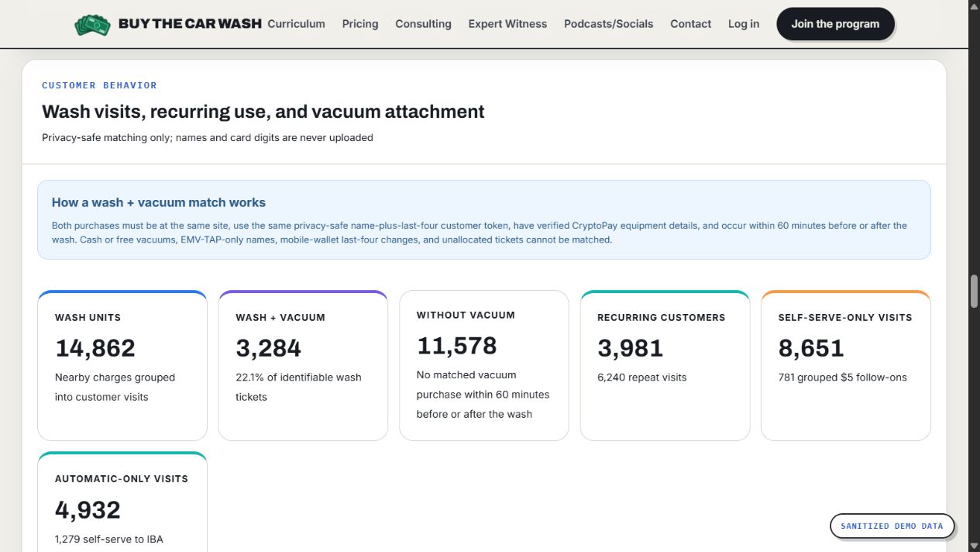The width and height of the screenshot is (980, 552).
Task: Click the page vertical scrollbar thumb
Action: [x=975, y=292]
